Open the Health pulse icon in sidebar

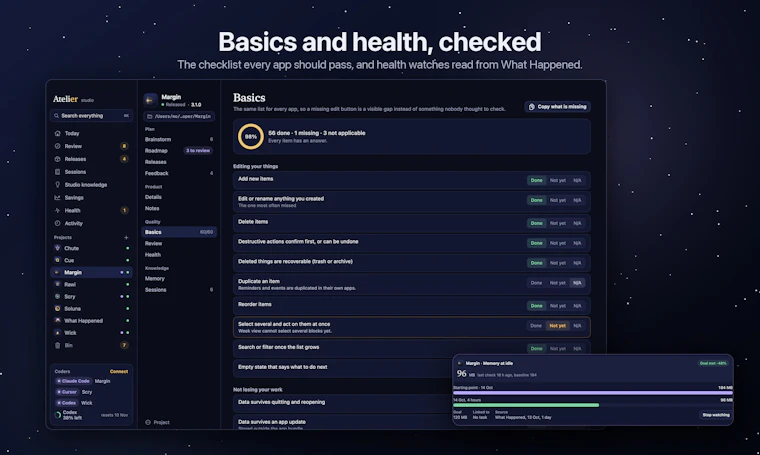pyautogui.click(x=58, y=210)
